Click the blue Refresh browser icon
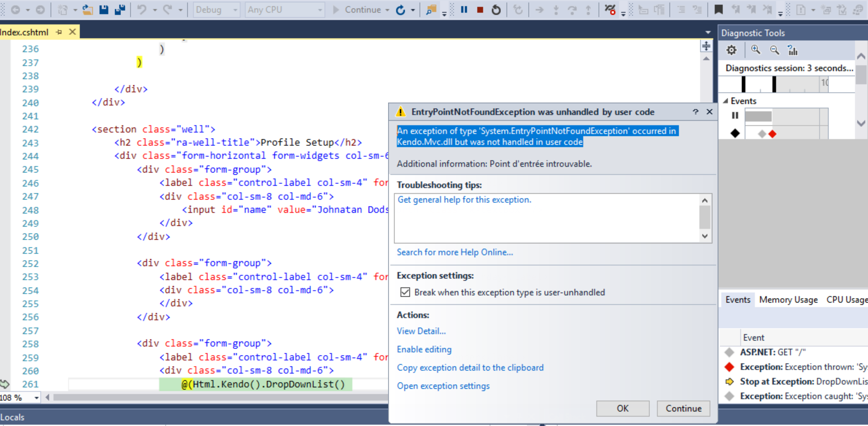868x426 pixels. [400, 10]
